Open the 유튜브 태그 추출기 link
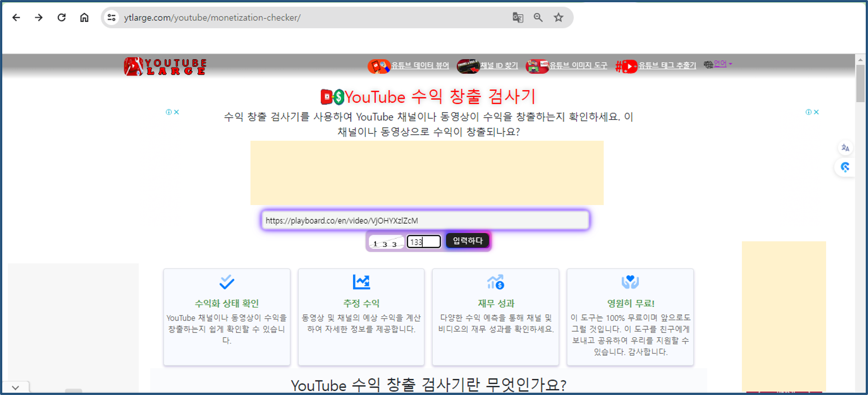This screenshot has width=868, height=395. (667, 66)
